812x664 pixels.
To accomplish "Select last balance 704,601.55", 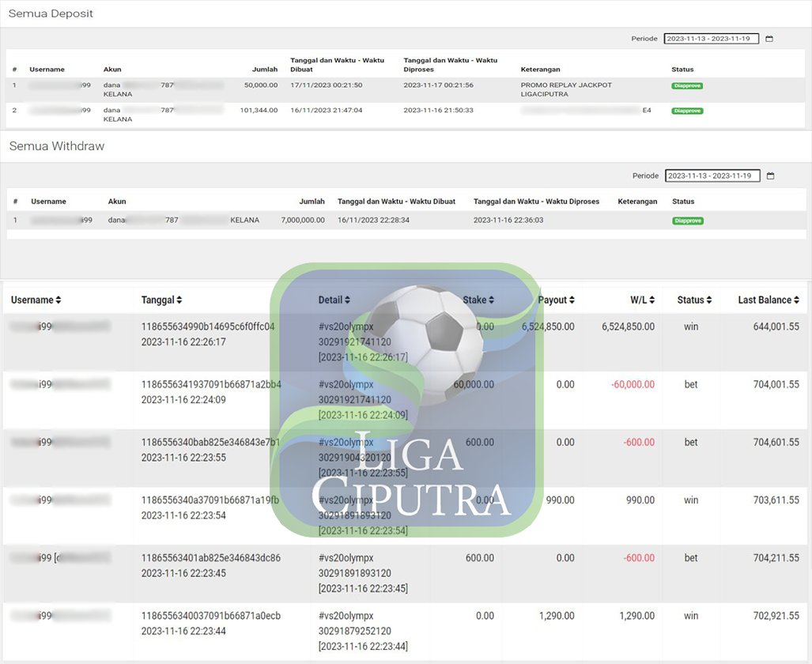I will (776, 443).
